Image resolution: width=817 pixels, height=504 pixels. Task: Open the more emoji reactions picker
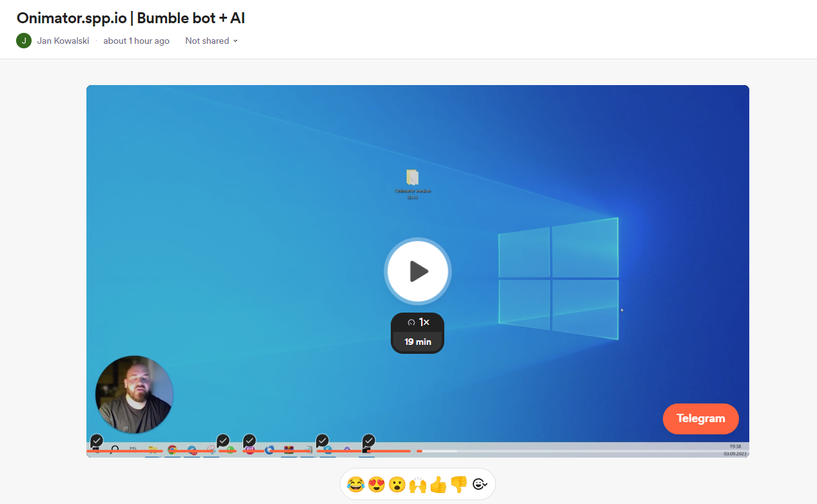[x=480, y=484]
